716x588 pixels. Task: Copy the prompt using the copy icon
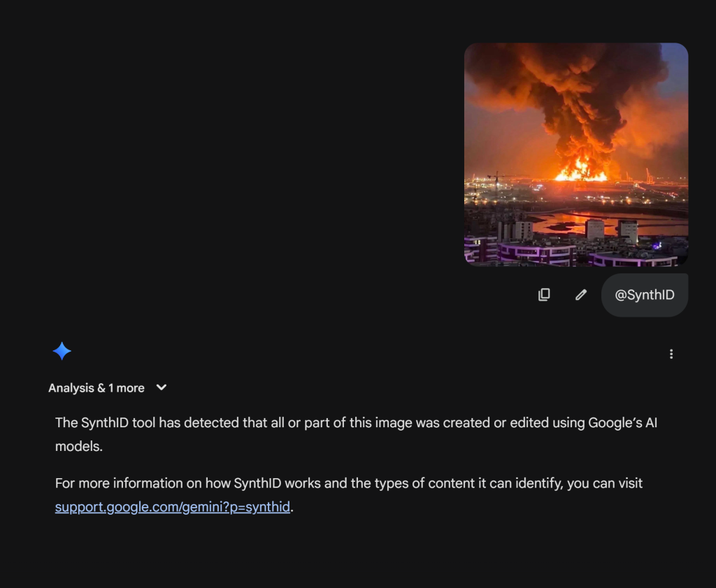[x=544, y=295]
